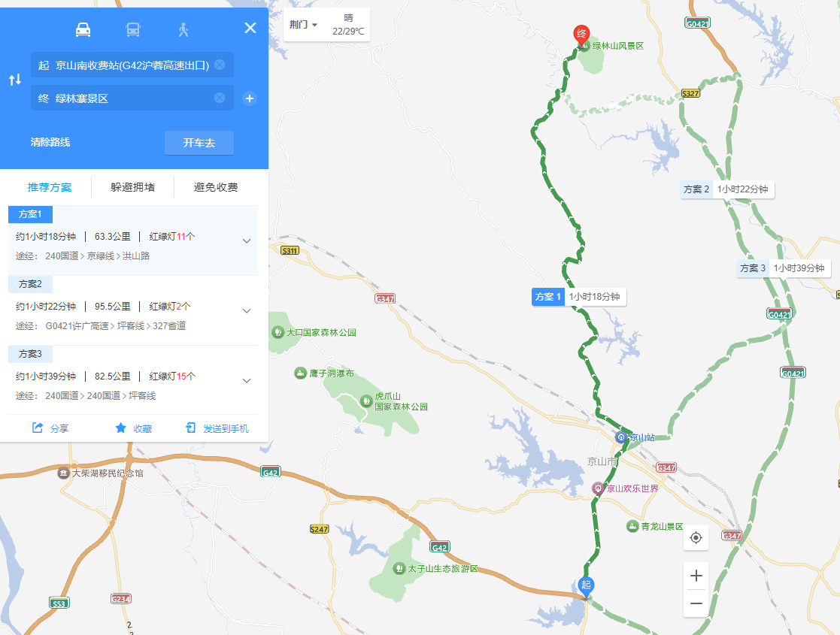
Task: Zoom out of the map
Action: (696, 603)
